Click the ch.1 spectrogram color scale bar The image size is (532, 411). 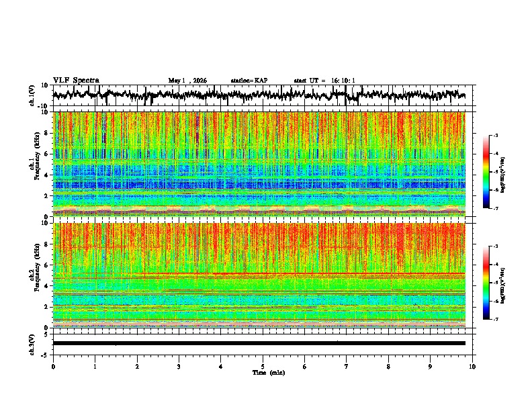click(x=486, y=172)
